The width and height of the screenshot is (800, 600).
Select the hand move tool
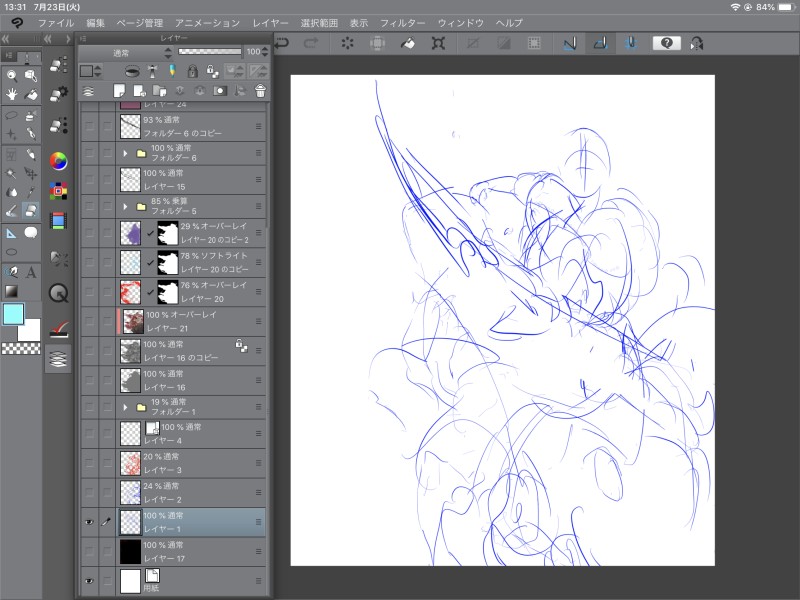[11, 94]
